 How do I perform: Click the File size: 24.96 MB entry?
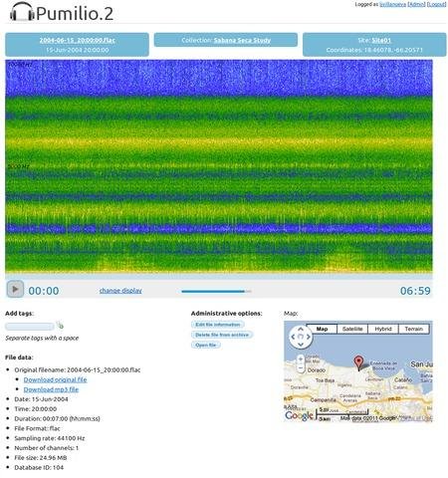point(41,458)
